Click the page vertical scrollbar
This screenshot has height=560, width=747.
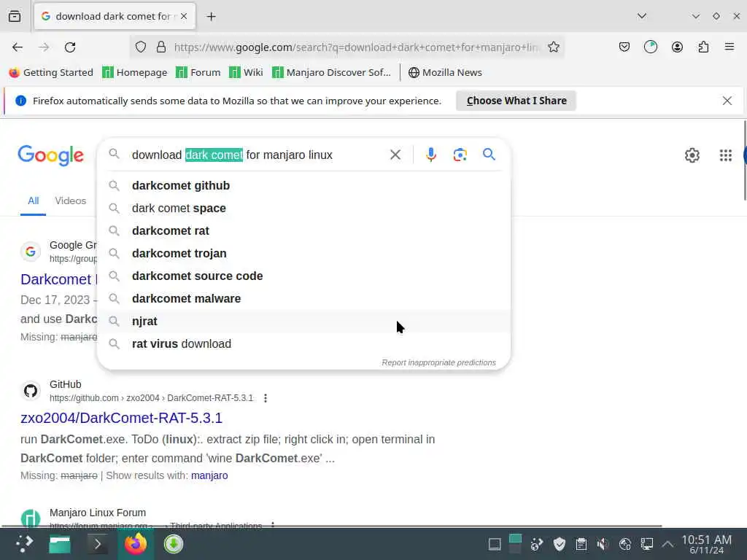744,161
